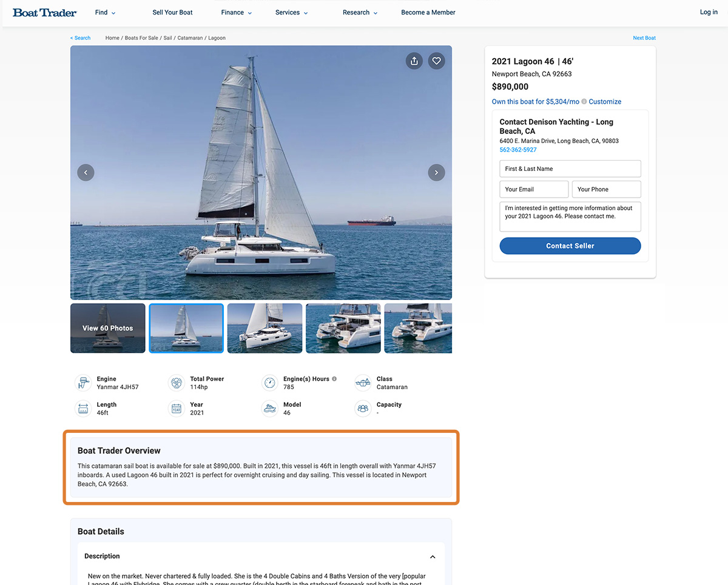Click Log in
The image size is (728, 585).
(709, 12)
